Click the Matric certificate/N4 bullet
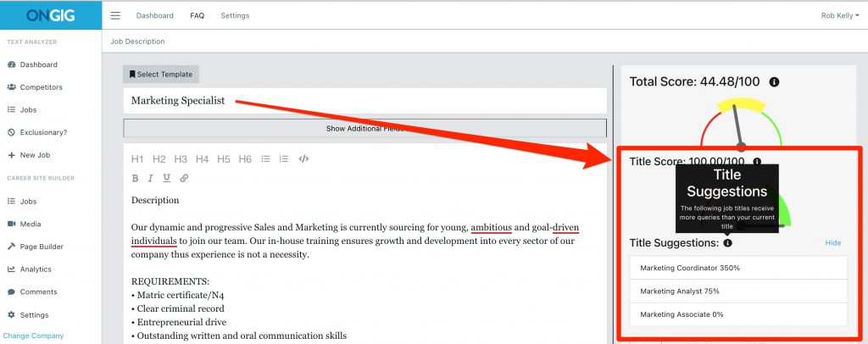 tap(178, 296)
